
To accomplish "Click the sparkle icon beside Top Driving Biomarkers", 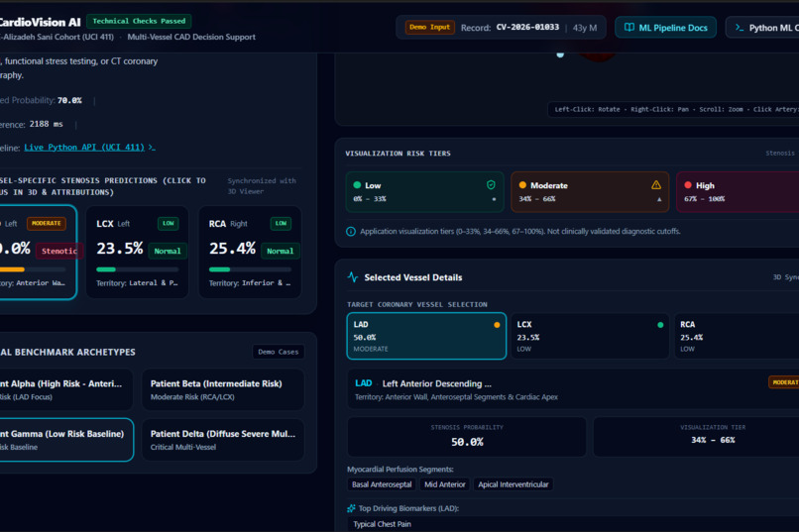I will click(351, 508).
